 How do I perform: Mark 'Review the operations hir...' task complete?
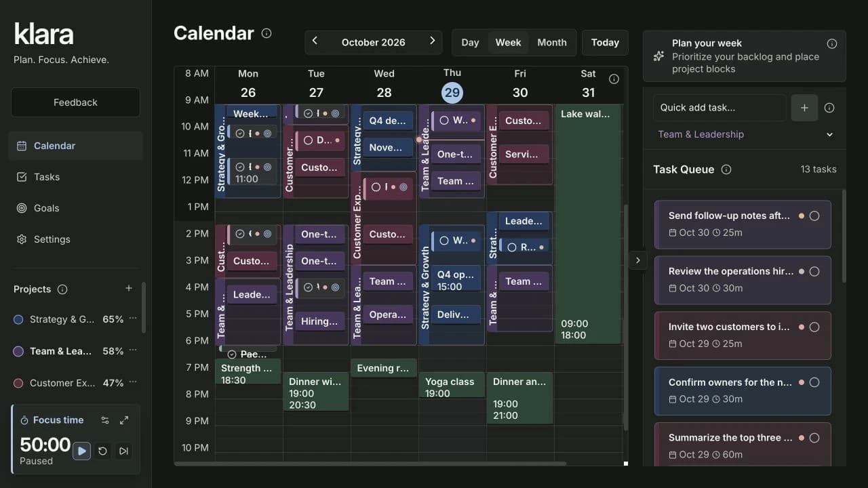(814, 271)
